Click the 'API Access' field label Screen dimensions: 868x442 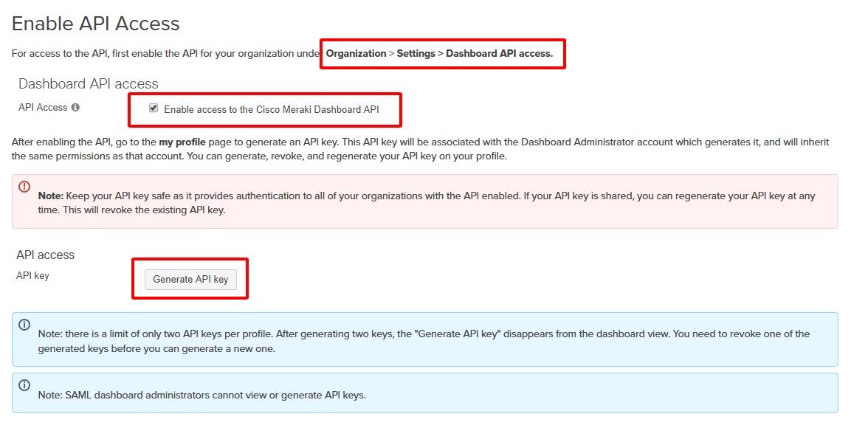click(43, 108)
